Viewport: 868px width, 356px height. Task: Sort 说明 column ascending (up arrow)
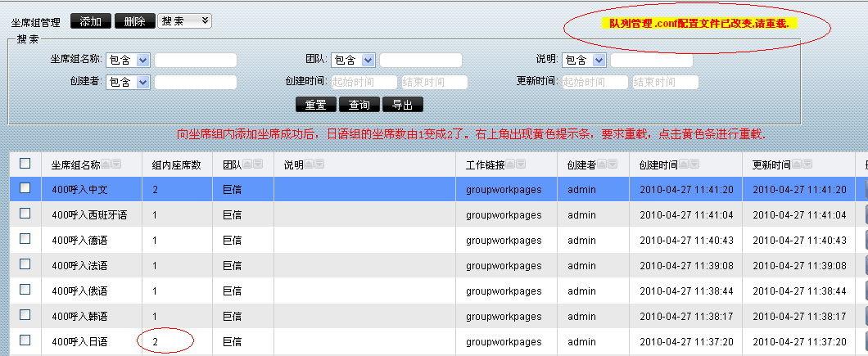tap(310, 164)
